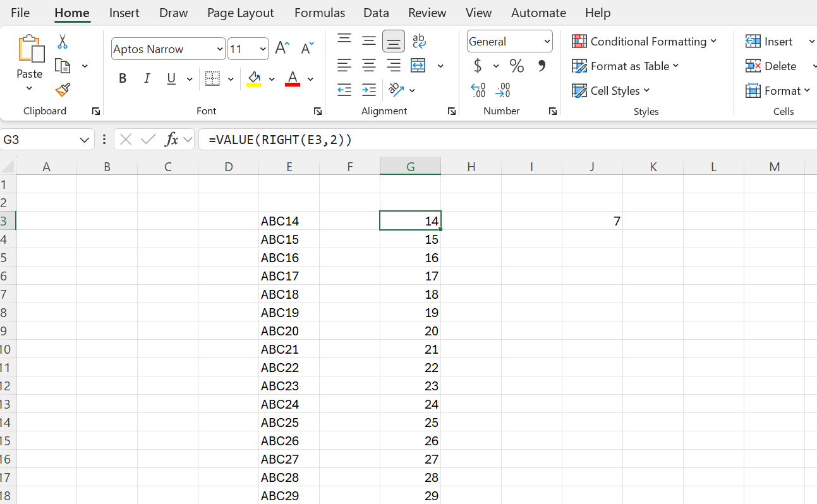Toggle Bold formatting
This screenshot has height=504, width=817.
point(123,79)
